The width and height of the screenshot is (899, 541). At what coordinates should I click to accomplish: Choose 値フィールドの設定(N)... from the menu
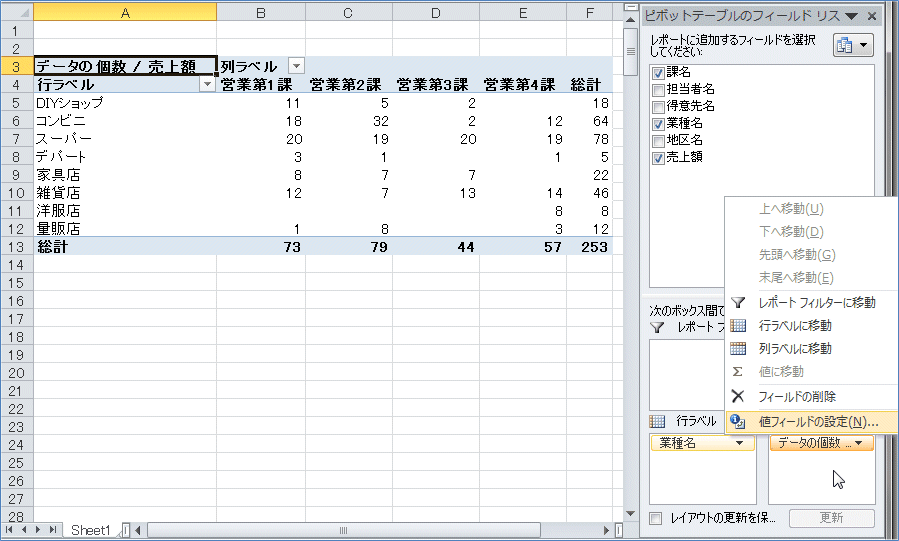click(x=811, y=422)
